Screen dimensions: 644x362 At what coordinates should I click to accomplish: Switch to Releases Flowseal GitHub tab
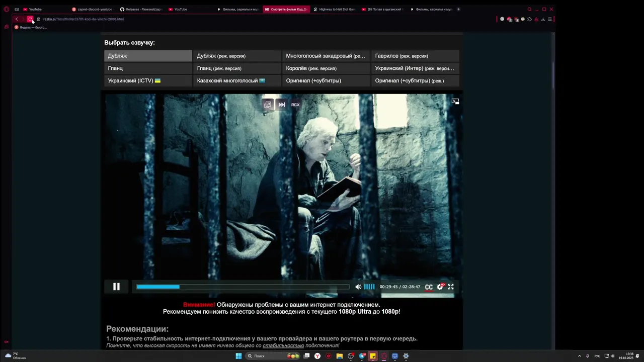140,9
